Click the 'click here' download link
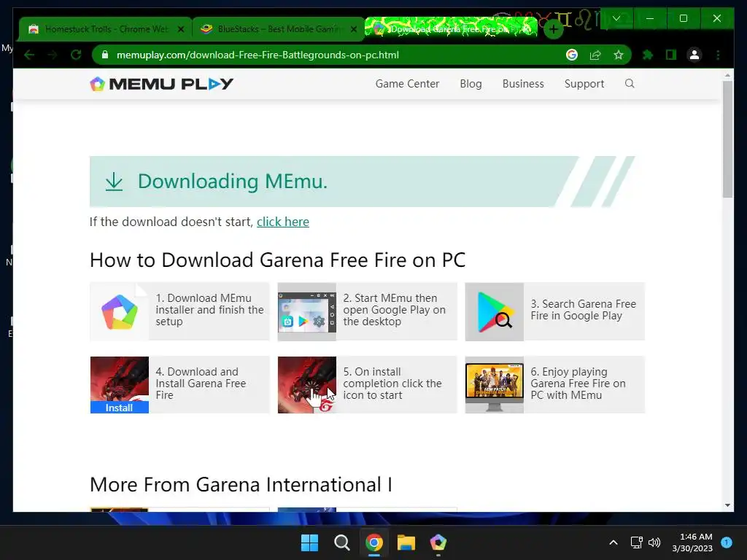This screenshot has height=560, width=747. point(283,222)
